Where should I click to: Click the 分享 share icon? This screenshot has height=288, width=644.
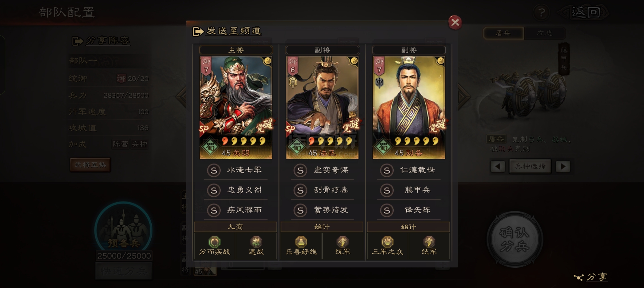click(x=578, y=278)
